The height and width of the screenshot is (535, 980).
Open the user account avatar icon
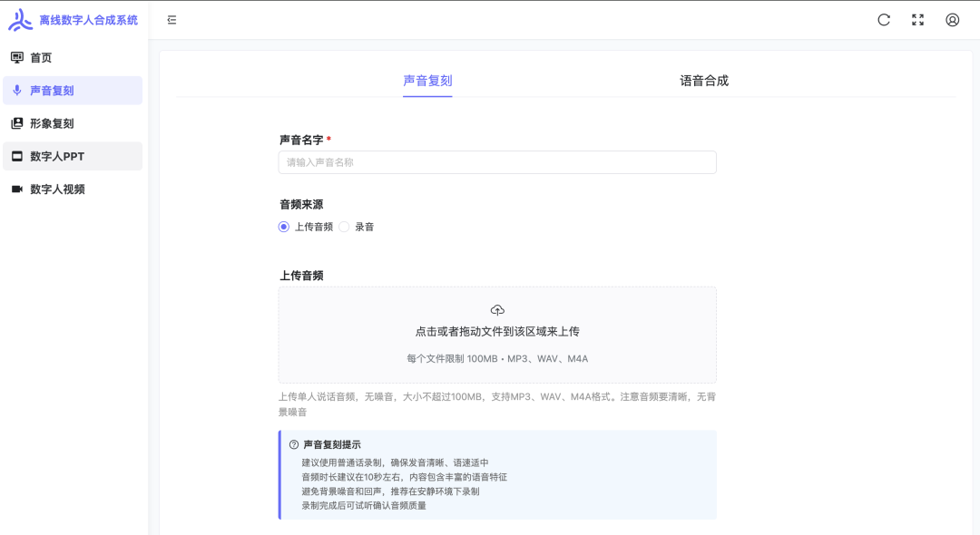pos(952,19)
